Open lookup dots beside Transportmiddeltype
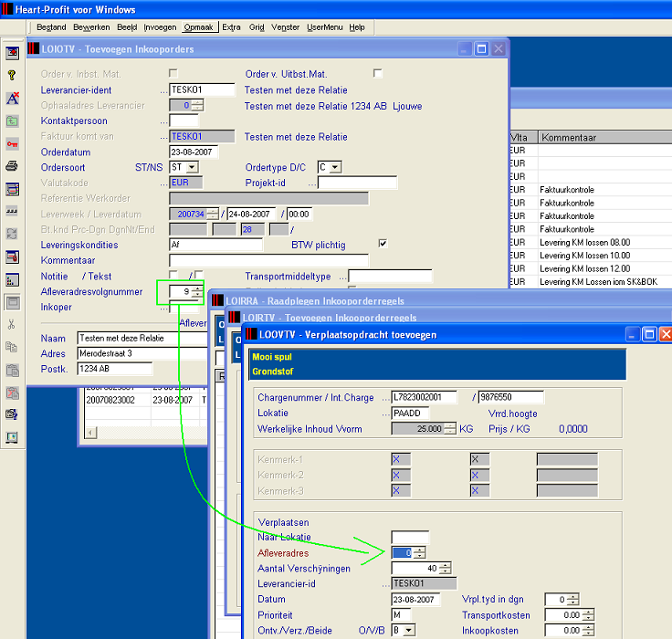Viewport: 672px width, 639px height. tap(343, 278)
